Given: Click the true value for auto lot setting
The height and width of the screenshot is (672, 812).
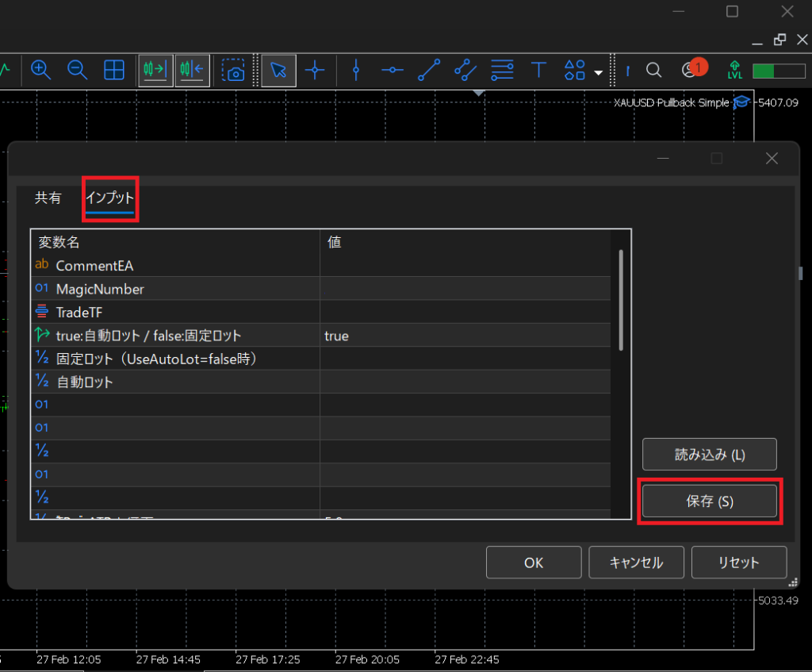Looking at the screenshot, I should pyautogui.click(x=336, y=336).
